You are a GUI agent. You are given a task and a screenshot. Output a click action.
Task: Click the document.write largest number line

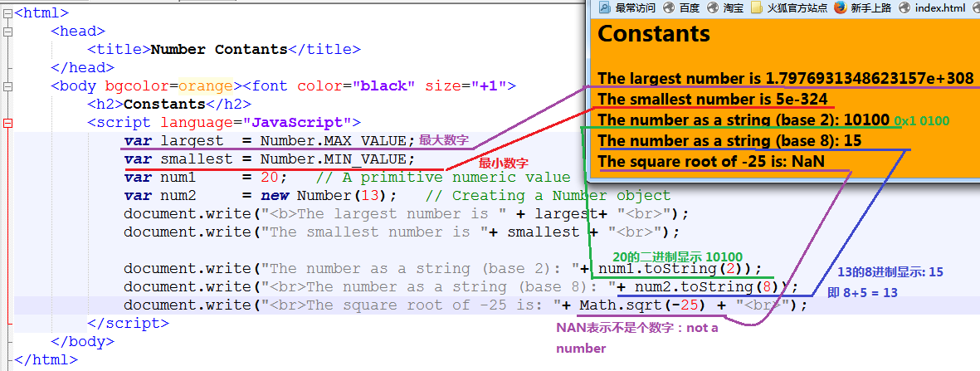click(x=406, y=214)
